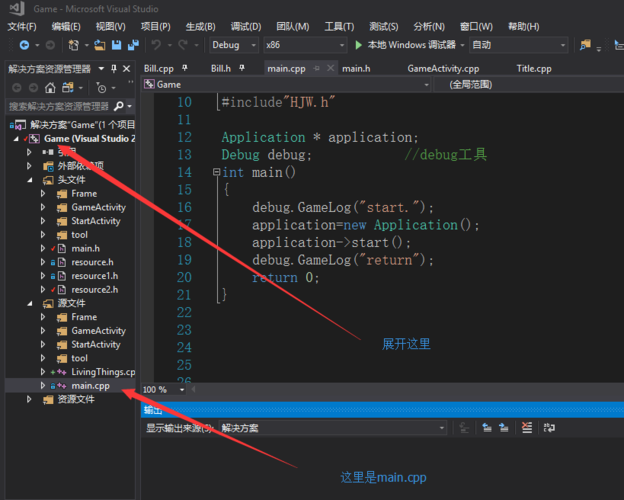
Task: Open the Debug configuration dropdown
Action: pyautogui.click(x=234, y=45)
